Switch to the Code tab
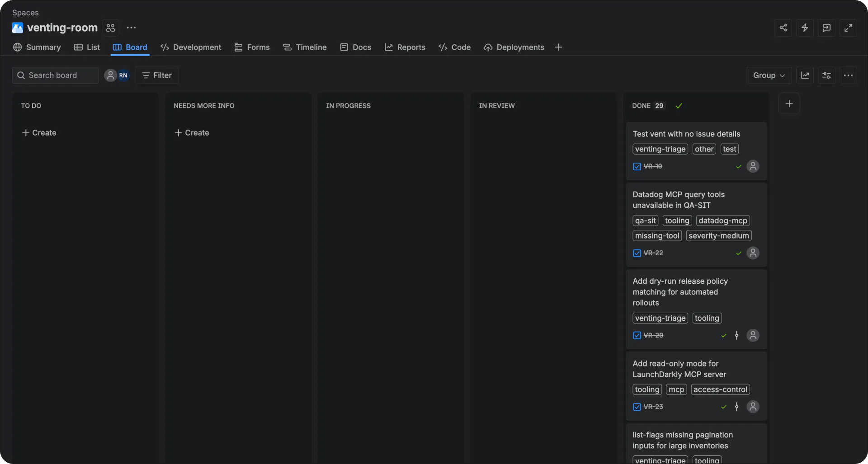Image resolution: width=868 pixels, height=464 pixels. tap(455, 47)
